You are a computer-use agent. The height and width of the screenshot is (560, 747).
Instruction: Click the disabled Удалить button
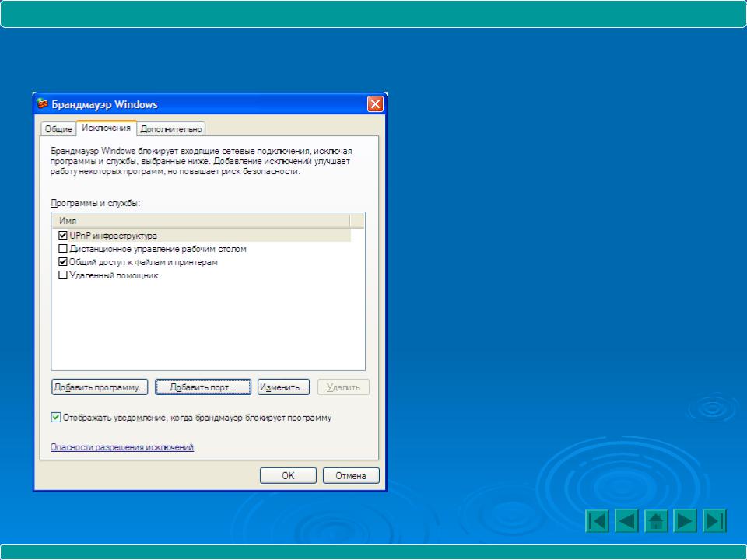click(343, 387)
